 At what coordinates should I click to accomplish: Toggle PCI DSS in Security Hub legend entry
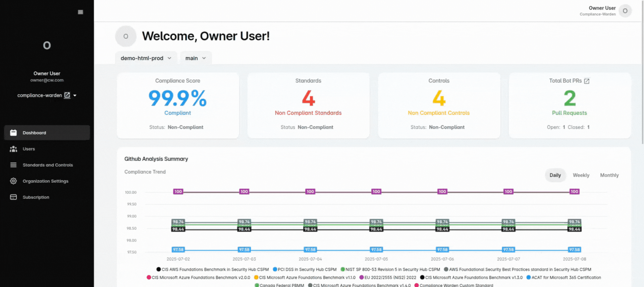point(305,270)
